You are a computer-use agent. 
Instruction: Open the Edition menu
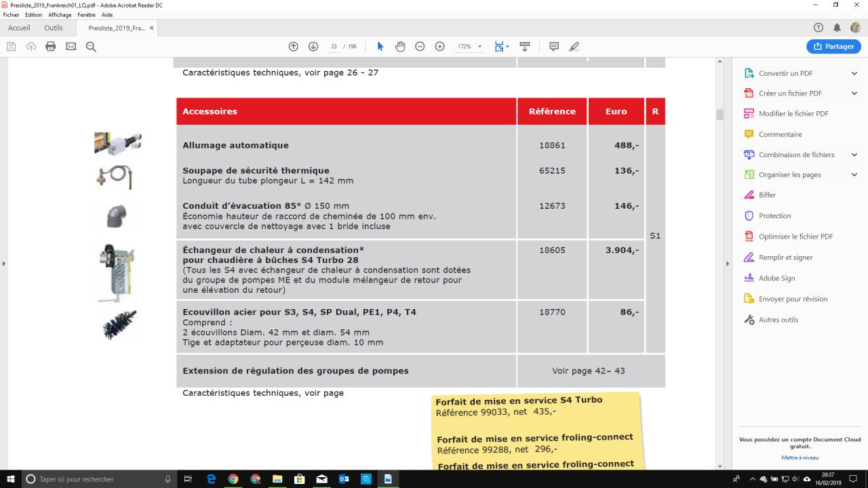click(34, 15)
